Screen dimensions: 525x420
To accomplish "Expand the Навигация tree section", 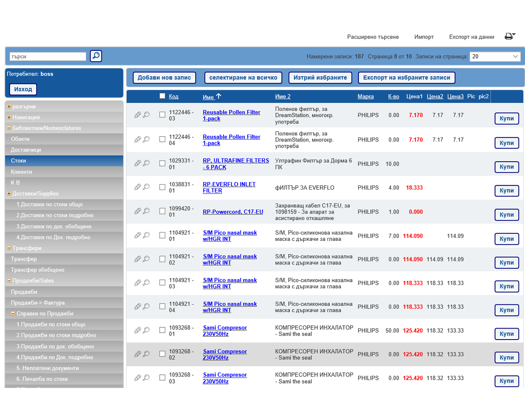I will tap(9, 117).
